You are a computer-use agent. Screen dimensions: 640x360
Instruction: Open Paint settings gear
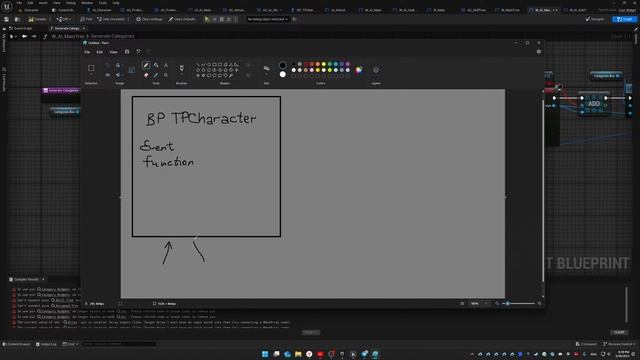(539, 51)
